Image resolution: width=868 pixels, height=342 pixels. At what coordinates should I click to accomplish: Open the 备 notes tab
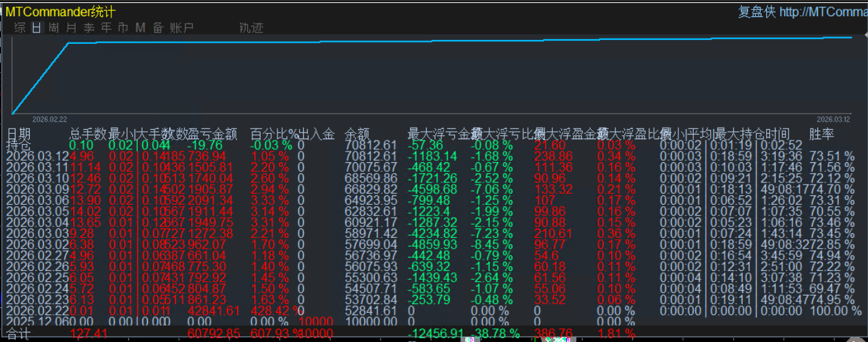tap(158, 28)
